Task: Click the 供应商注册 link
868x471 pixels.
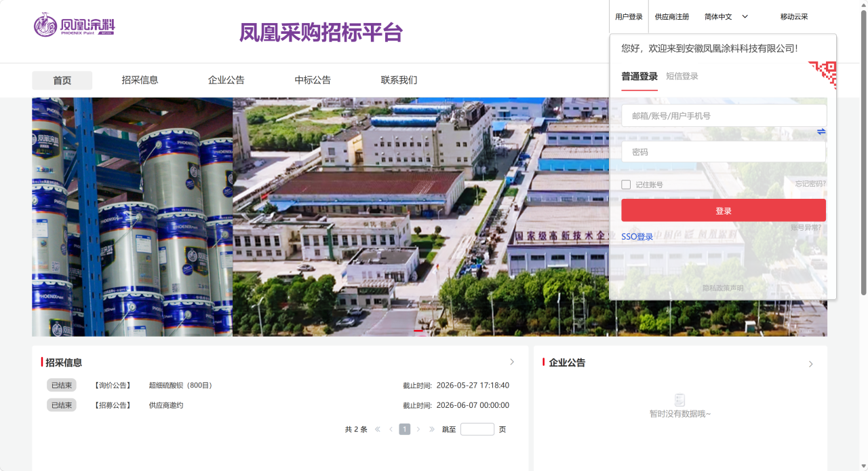Action: (x=671, y=17)
